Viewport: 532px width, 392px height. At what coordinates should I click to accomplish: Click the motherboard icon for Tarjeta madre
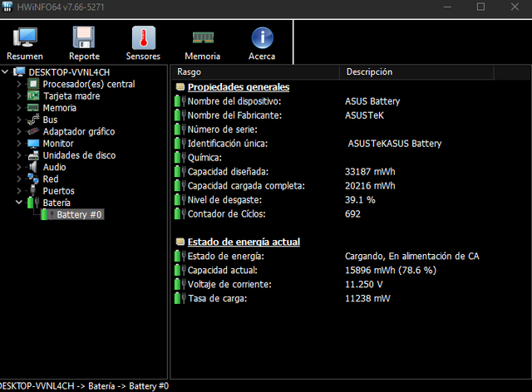pos(33,96)
